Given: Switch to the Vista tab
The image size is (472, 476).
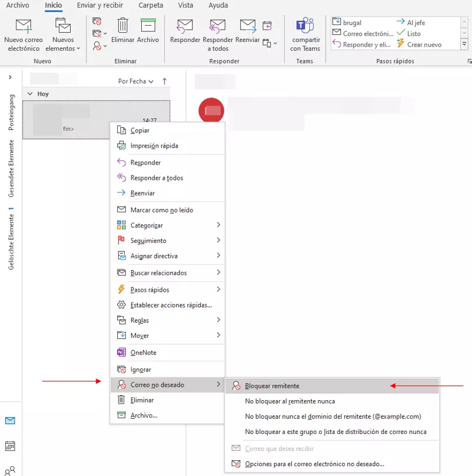Looking at the screenshot, I should tap(185, 5).
